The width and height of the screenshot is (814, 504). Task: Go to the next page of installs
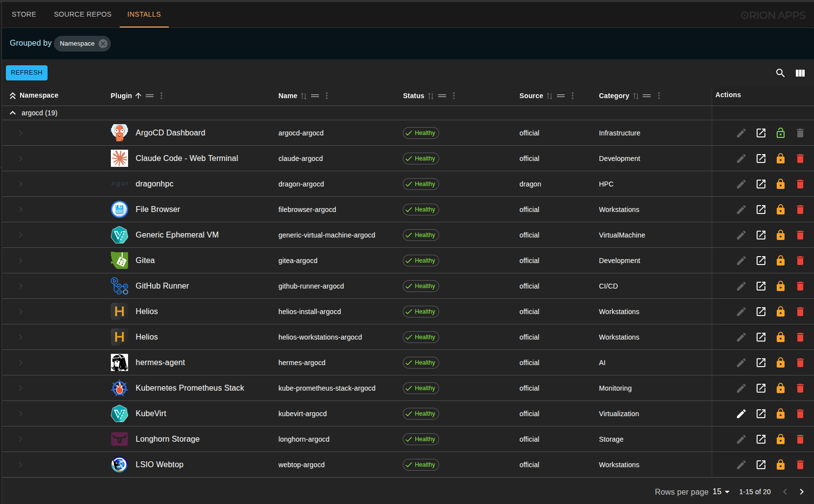pos(802,492)
